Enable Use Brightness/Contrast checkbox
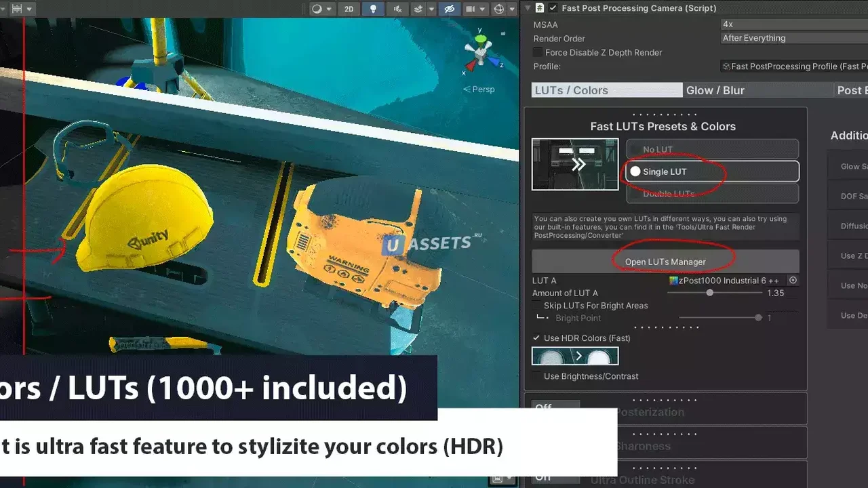The height and width of the screenshot is (488, 868). (x=537, y=376)
